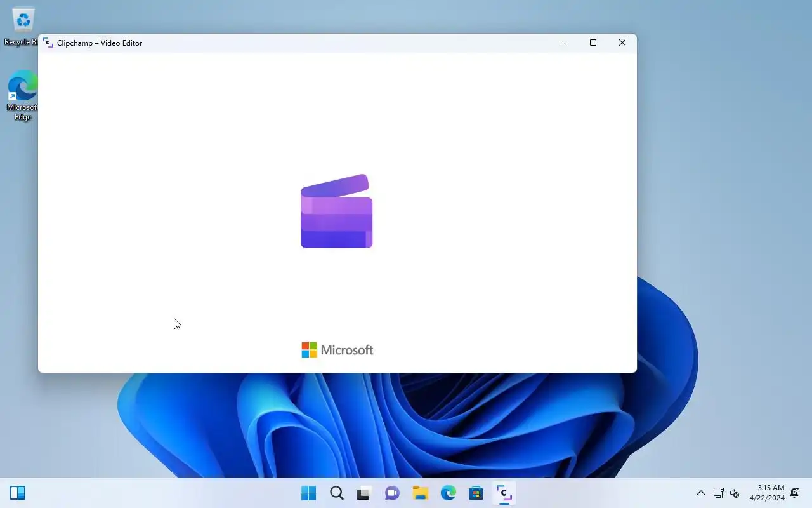812x508 pixels.
Task: Maximize the Clipchamp window
Action: pyautogui.click(x=593, y=43)
